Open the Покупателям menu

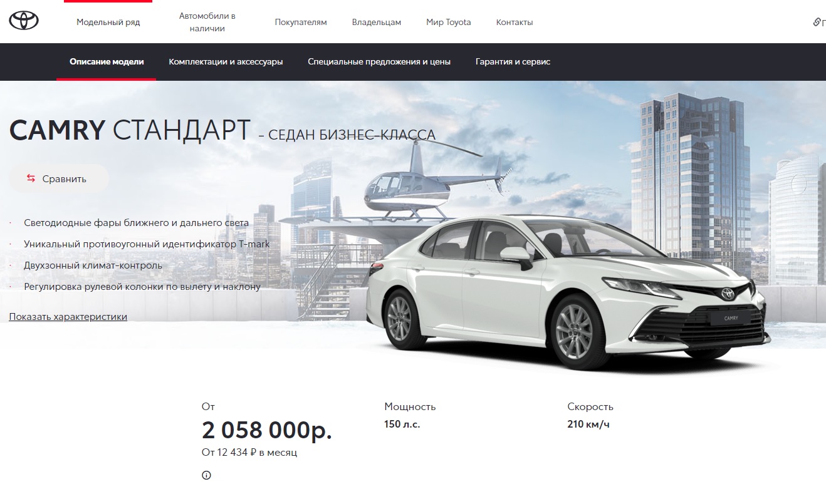tap(301, 22)
